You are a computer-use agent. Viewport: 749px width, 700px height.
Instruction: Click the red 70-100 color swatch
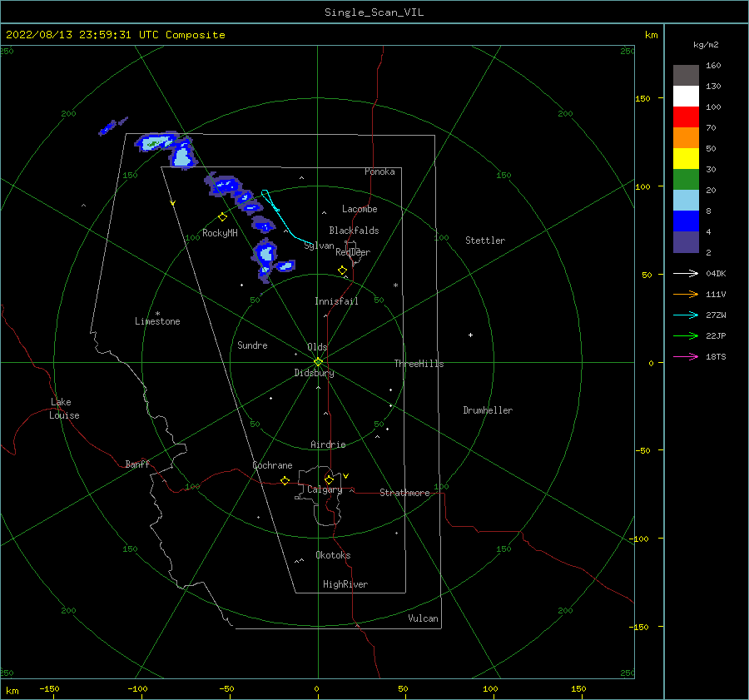pos(686,117)
